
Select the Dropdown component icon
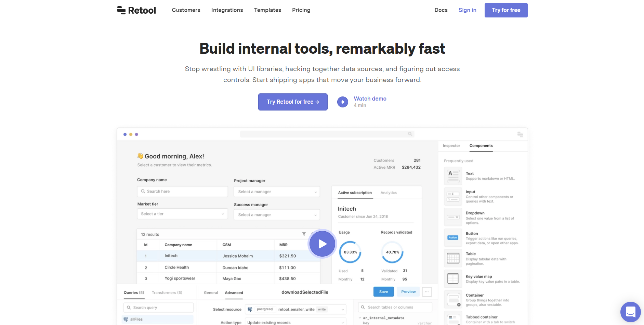[x=453, y=217]
